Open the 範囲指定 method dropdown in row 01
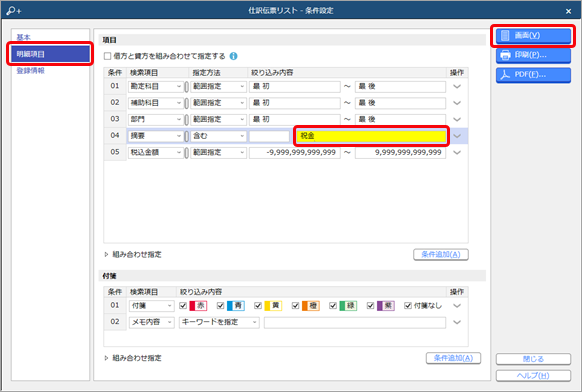The width and height of the screenshot is (582, 392). [219, 86]
